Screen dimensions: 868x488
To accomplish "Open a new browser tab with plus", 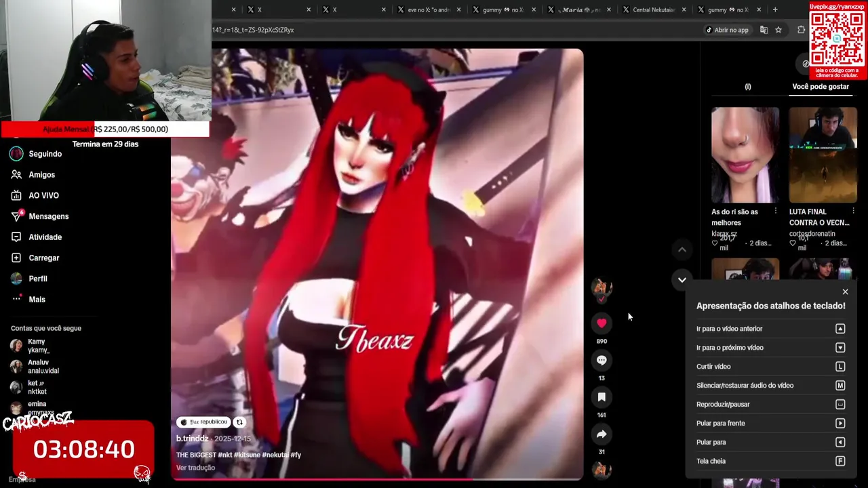I will (775, 9).
